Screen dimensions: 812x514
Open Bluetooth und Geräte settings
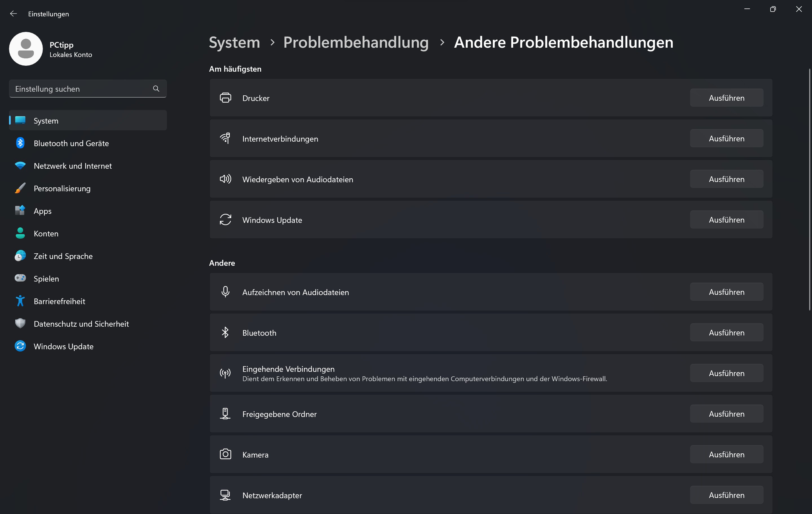88,143
